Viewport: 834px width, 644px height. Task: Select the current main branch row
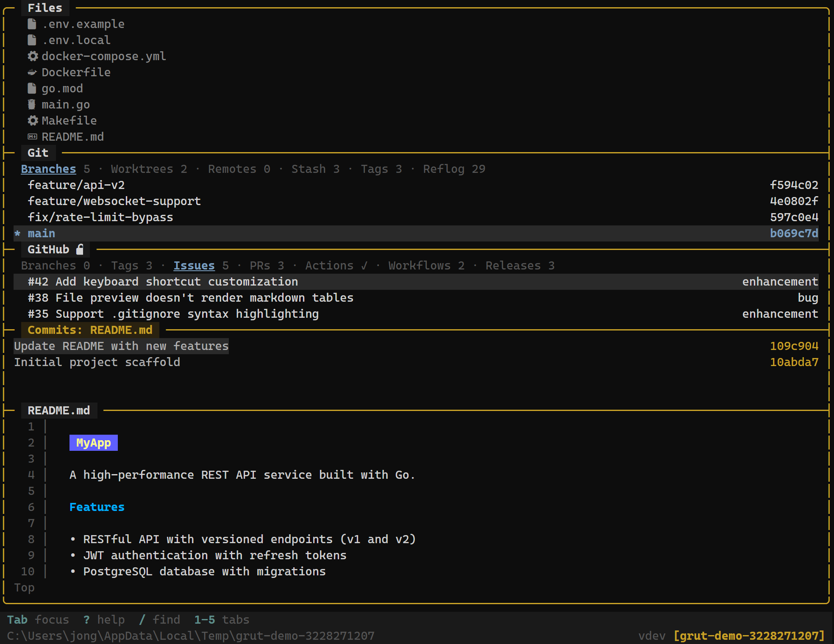coord(416,233)
